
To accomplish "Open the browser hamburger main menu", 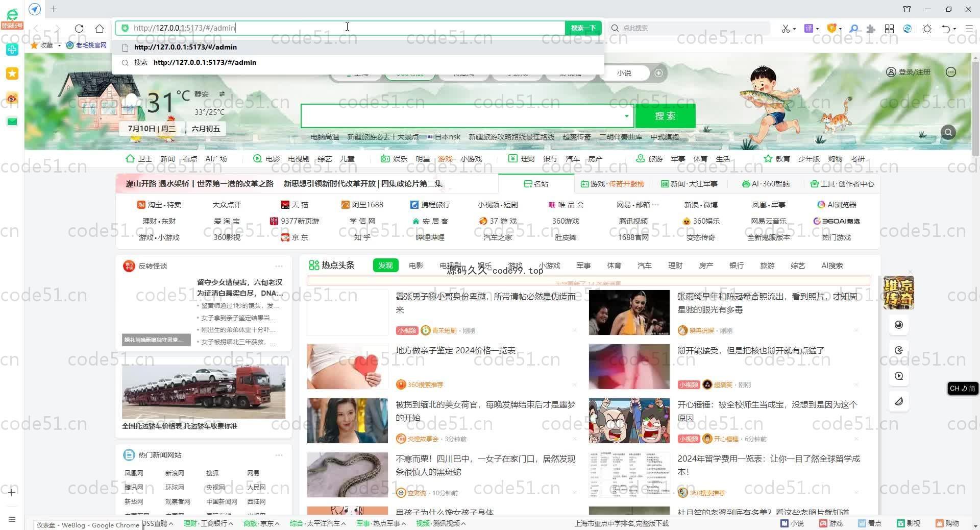I will coord(969,29).
